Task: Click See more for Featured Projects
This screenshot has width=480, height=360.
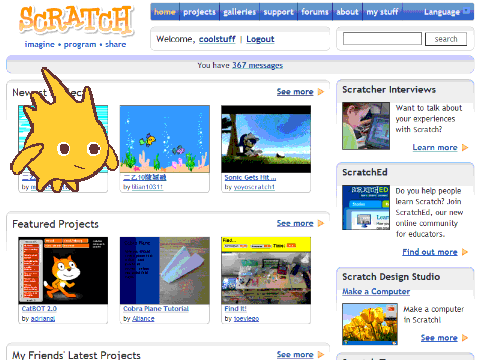Action: pyautogui.click(x=295, y=223)
